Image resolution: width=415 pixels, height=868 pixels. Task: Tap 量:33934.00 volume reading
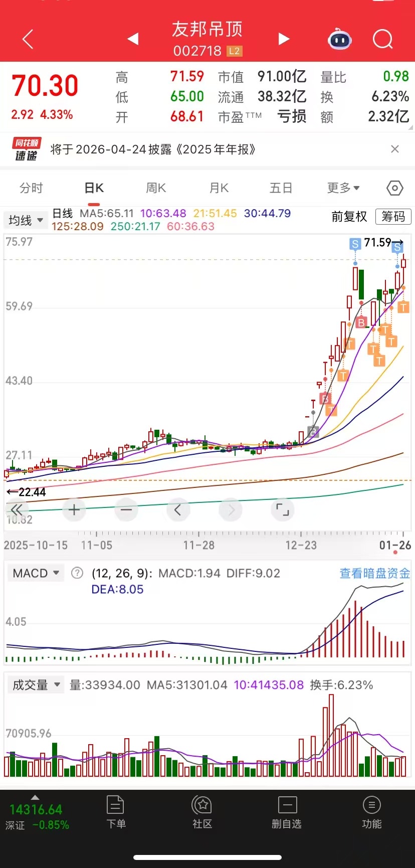tap(105, 685)
